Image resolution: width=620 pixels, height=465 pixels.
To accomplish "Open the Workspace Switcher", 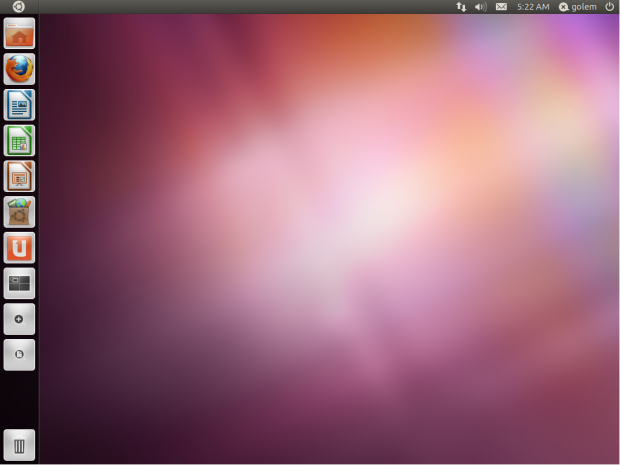I will click(x=19, y=283).
